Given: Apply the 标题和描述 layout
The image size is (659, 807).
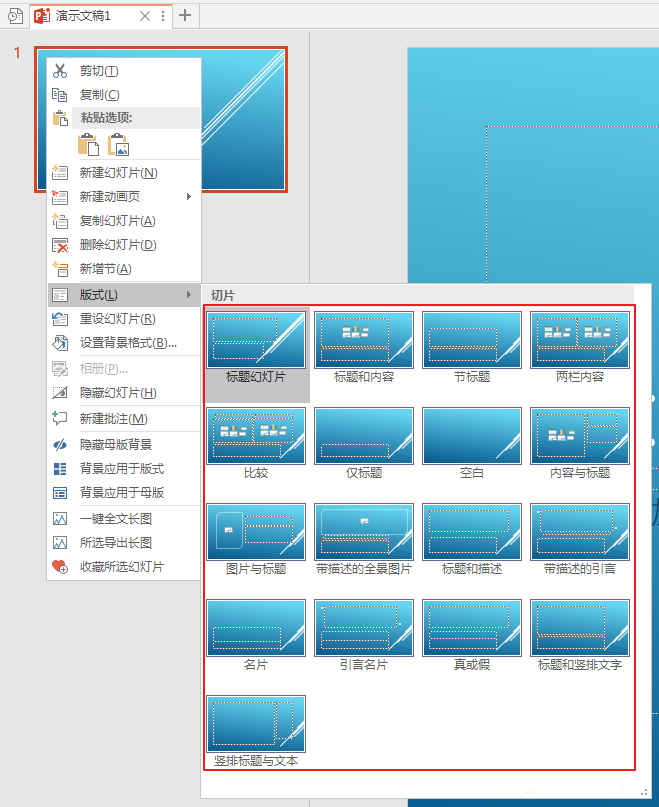Looking at the screenshot, I should click(472, 540).
